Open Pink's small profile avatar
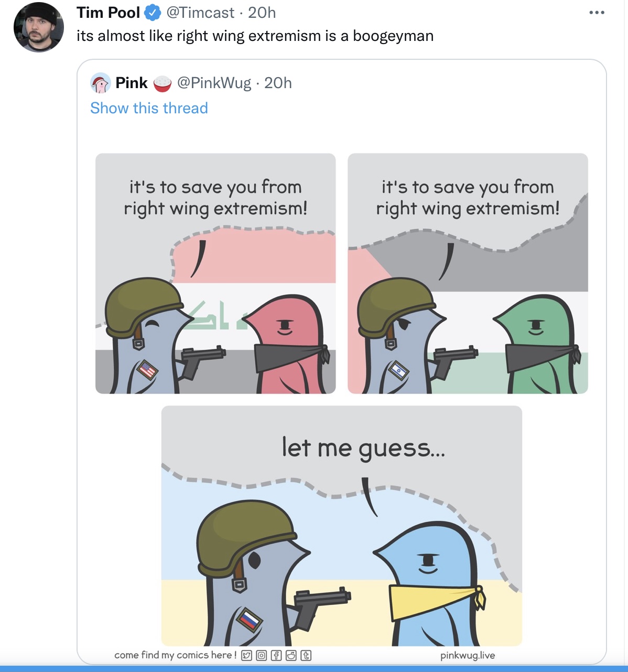Screen dimensions: 628x672 click(x=100, y=83)
